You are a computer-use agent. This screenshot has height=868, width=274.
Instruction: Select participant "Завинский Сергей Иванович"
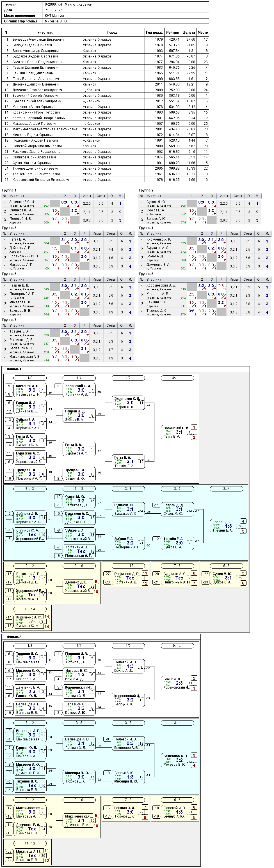[35, 96]
